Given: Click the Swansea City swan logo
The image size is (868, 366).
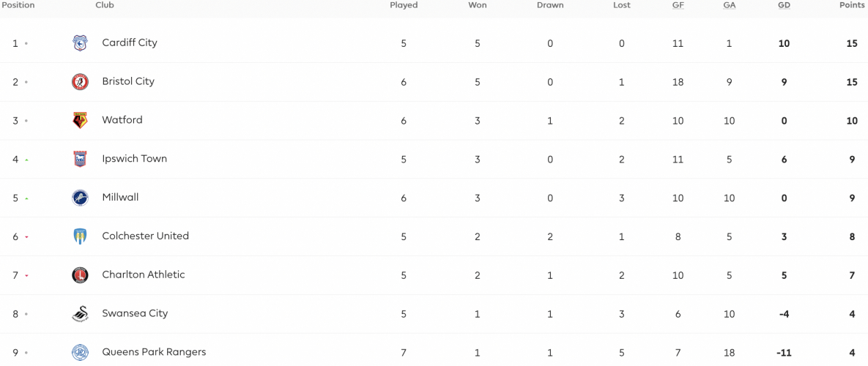Looking at the screenshot, I should [81, 314].
